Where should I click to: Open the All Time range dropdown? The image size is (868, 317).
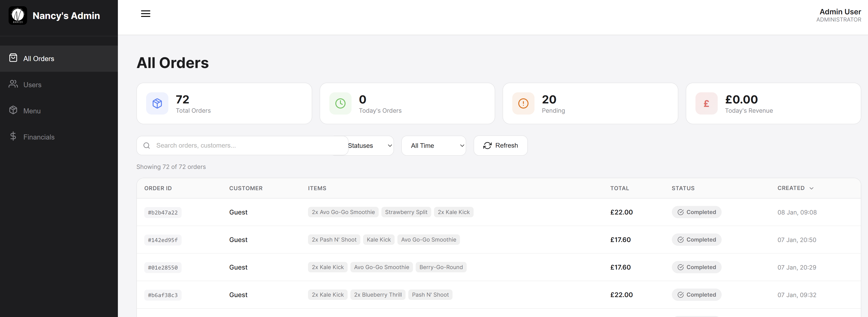click(x=433, y=146)
